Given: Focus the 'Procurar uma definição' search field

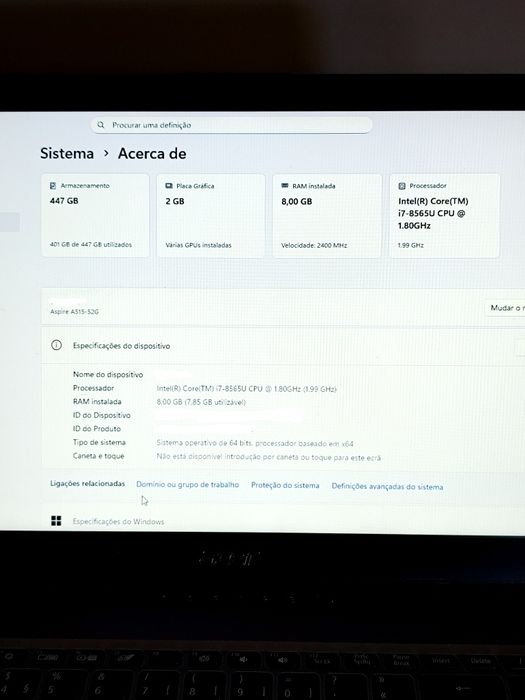Looking at the screenshot, I should (x=231, y=125).
